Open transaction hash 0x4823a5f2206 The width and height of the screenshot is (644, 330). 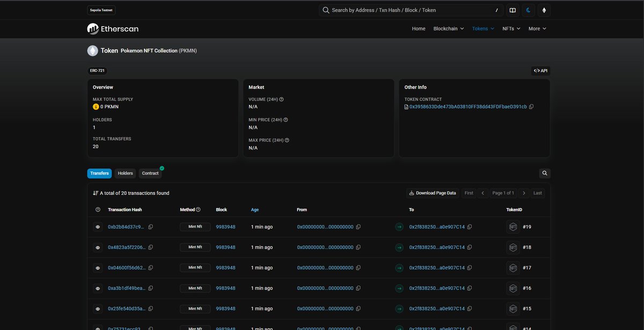(126, 247)
